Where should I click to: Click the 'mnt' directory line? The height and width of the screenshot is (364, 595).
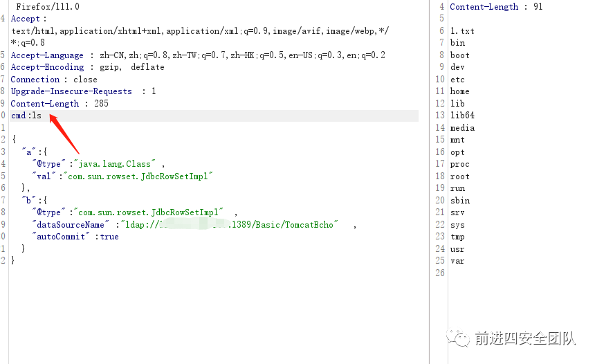457,140
